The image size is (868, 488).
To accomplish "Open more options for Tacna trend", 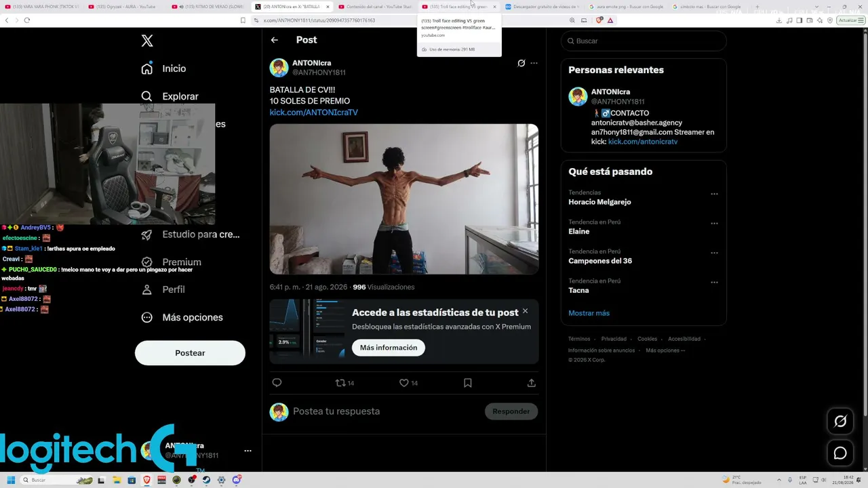I will pos(714,282).
